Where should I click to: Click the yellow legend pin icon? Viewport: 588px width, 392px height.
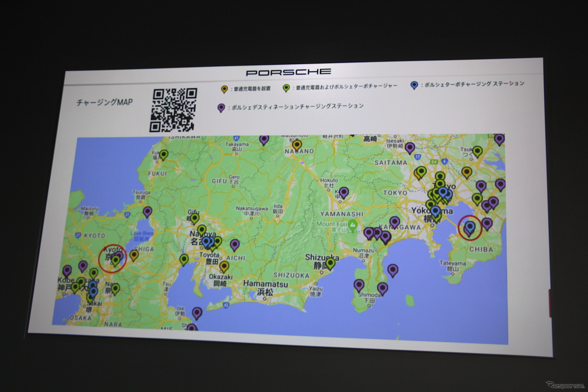(224, 89)
